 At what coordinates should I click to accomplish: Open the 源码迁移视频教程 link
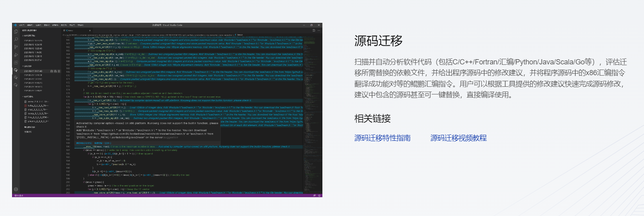pos(459,138)
